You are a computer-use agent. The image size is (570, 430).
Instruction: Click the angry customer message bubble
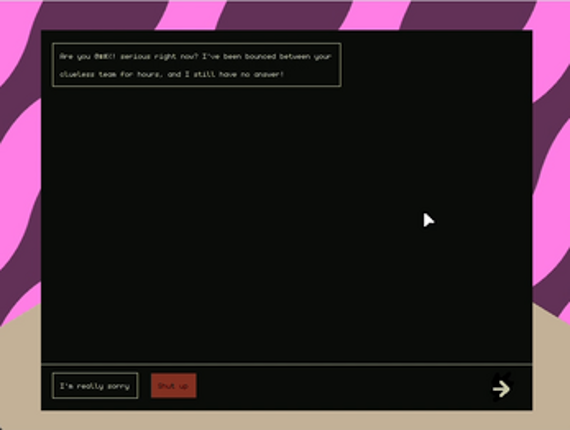[x=197, y=65]
